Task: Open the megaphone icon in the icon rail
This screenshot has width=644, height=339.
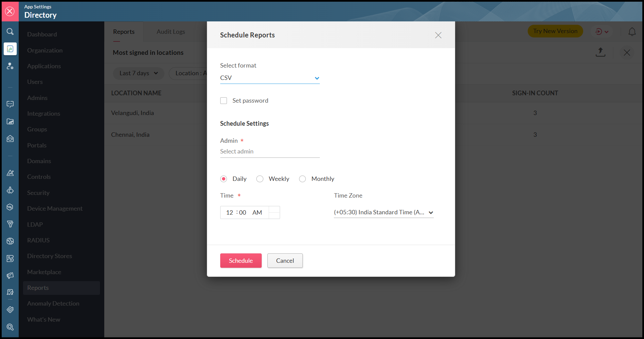Action: coord(10,275)
